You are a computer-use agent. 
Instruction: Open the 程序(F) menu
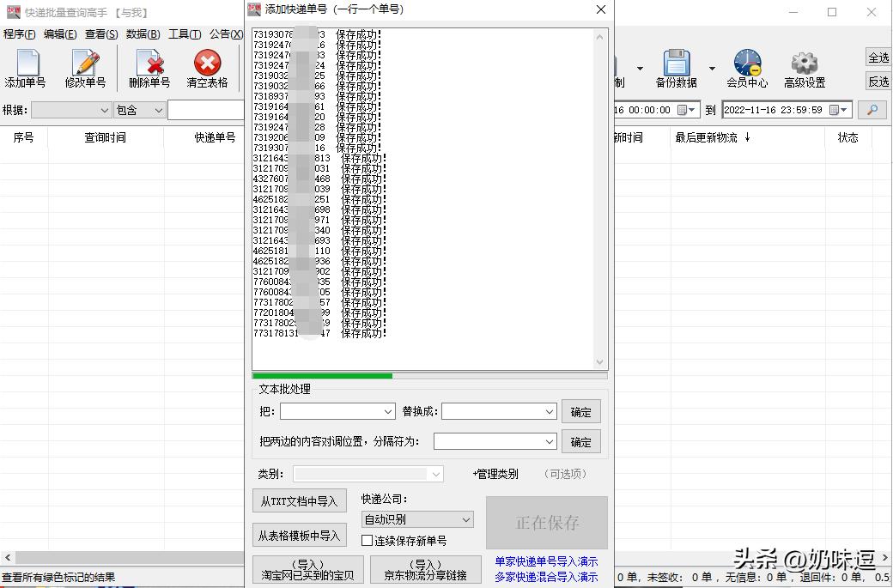[x=19, y=34]
